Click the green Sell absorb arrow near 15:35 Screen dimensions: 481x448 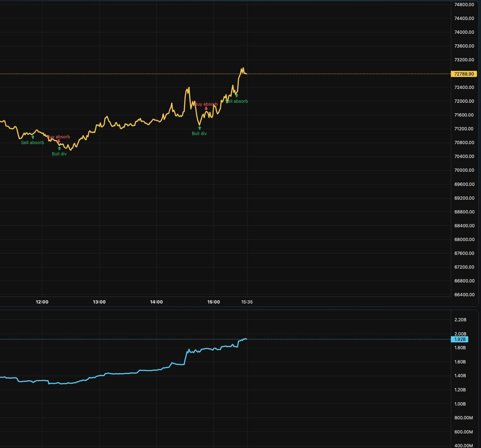pyautogui.click(x=236, y=96)
